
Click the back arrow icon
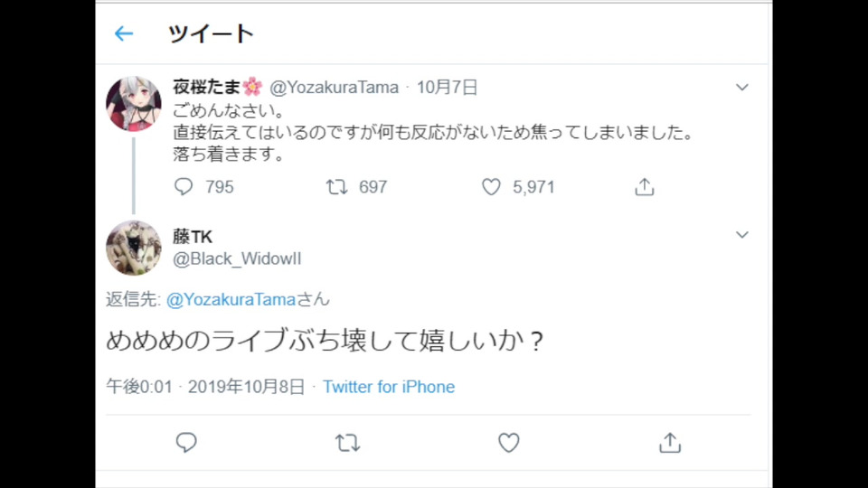[x=124, y=34]
